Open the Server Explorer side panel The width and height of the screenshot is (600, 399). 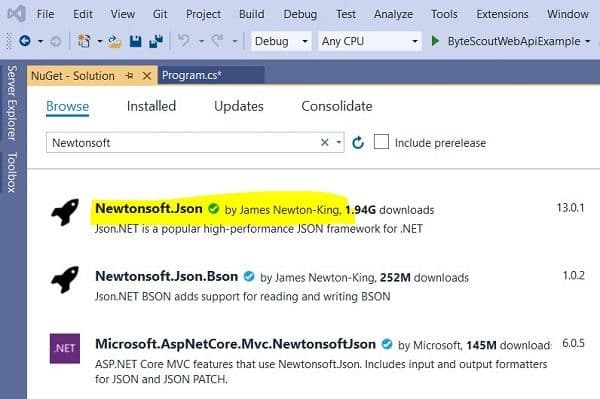point(12,103)
